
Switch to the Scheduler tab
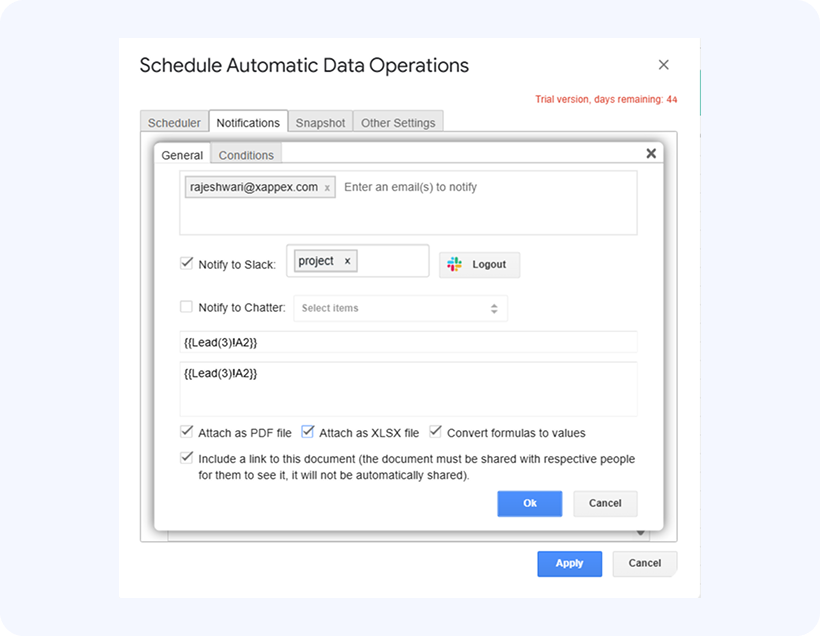pos(174,123)
